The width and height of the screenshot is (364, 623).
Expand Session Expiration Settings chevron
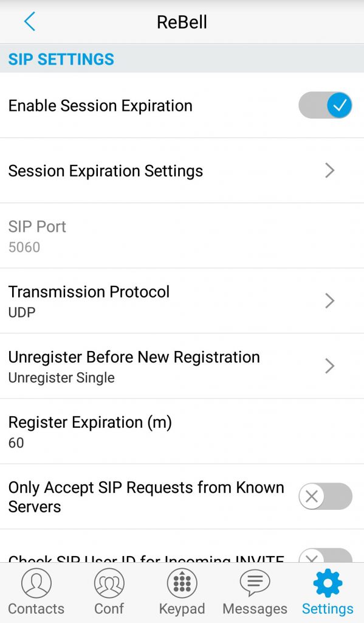pyautogui.click(x=330, y=170)
